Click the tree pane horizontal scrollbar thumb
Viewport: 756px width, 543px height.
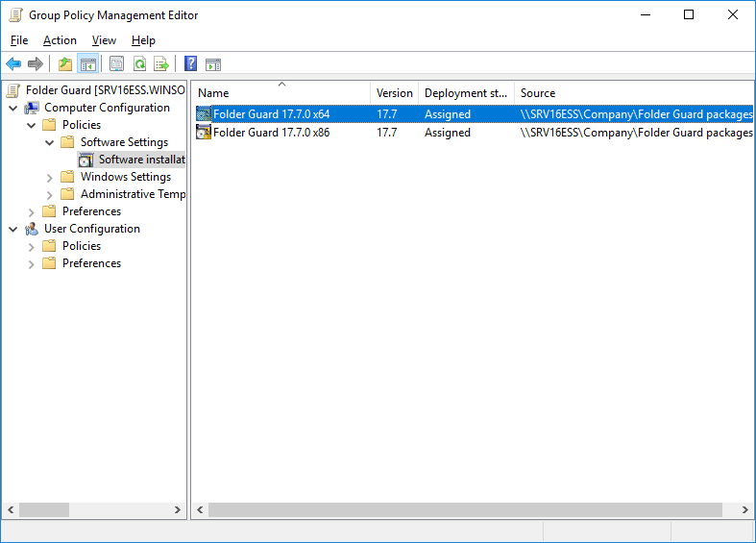44,509
